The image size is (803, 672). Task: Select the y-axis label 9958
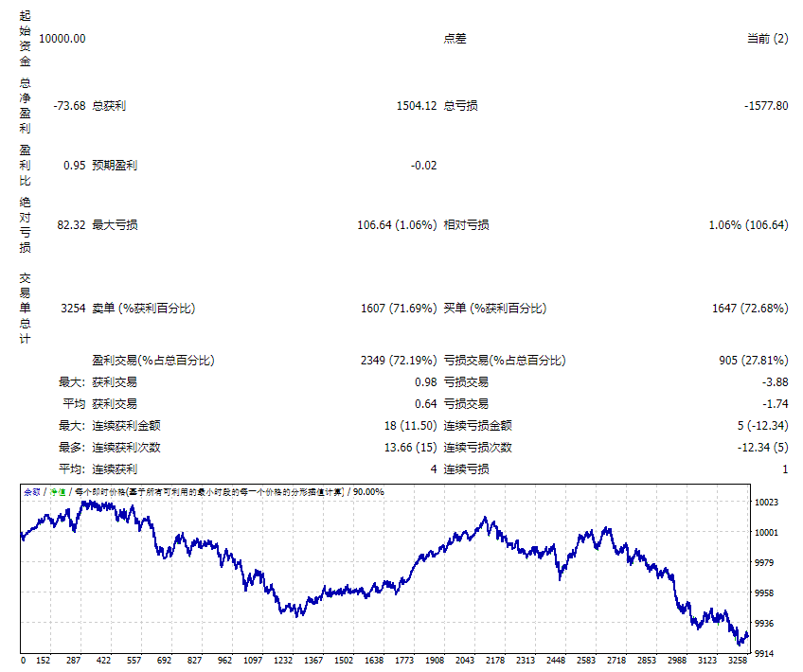[x=764, y=592]
